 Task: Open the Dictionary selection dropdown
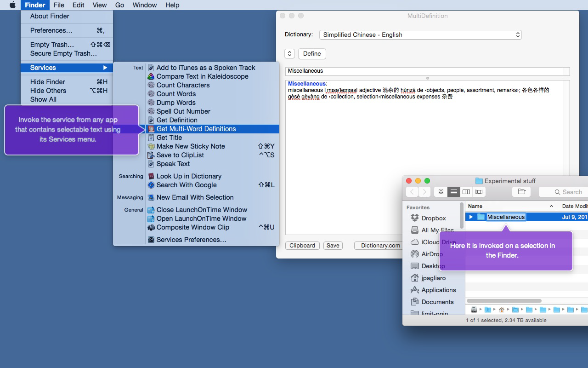coord(420,34)
